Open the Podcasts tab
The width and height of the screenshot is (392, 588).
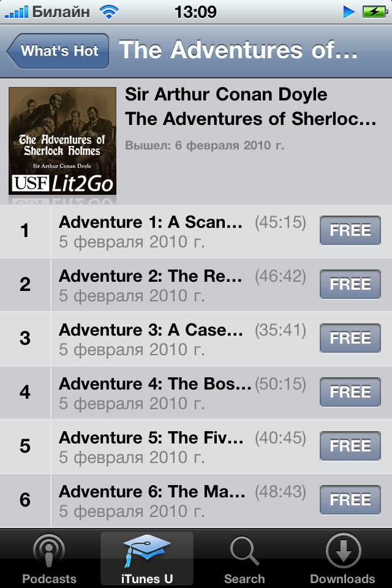(x=49, y=559)
